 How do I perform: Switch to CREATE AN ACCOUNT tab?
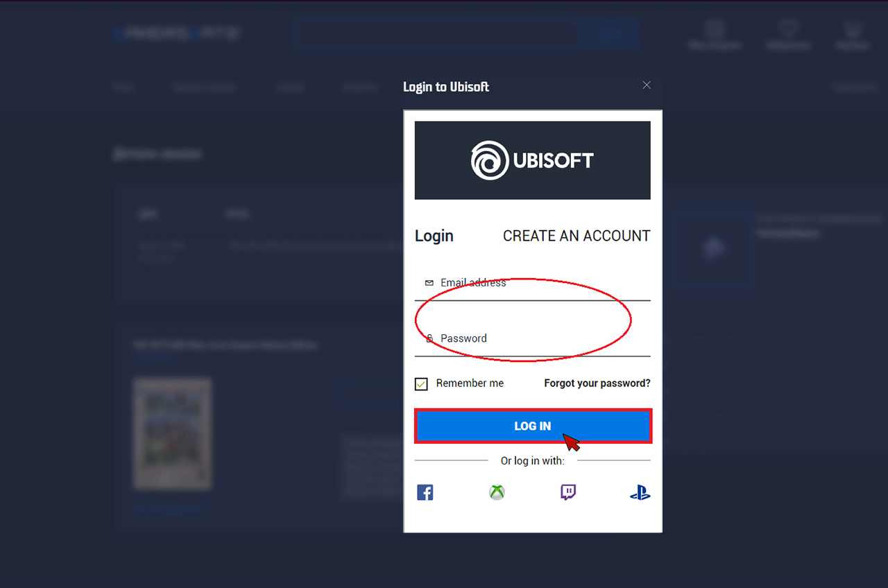(x=577, y=236)
